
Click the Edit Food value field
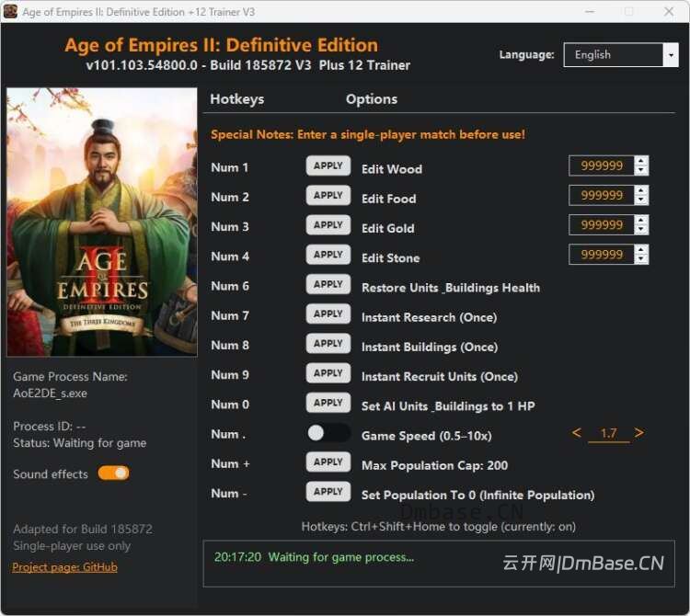602,195
